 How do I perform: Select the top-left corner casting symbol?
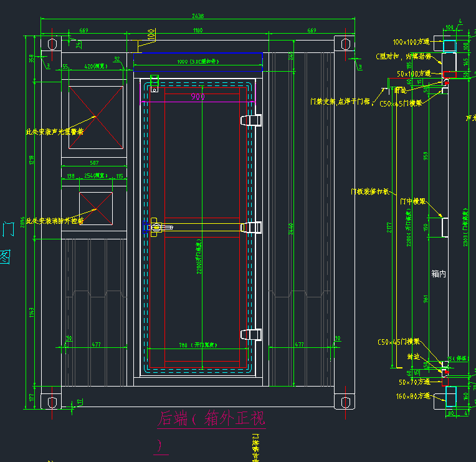[x=52, y=44]
